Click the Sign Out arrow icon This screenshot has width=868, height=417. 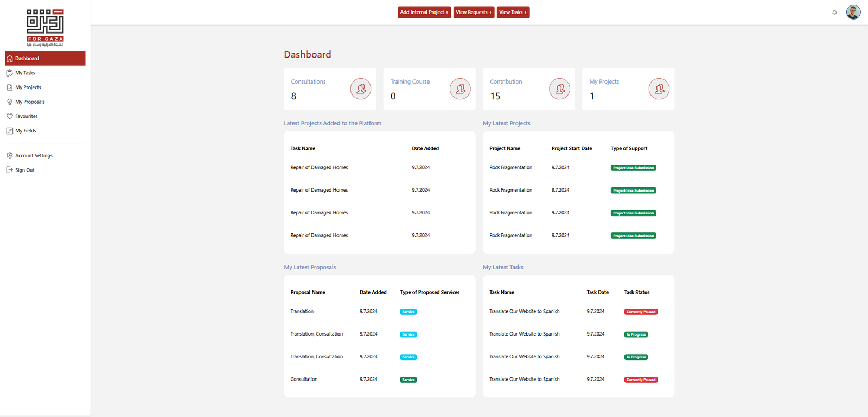point(10,170)
